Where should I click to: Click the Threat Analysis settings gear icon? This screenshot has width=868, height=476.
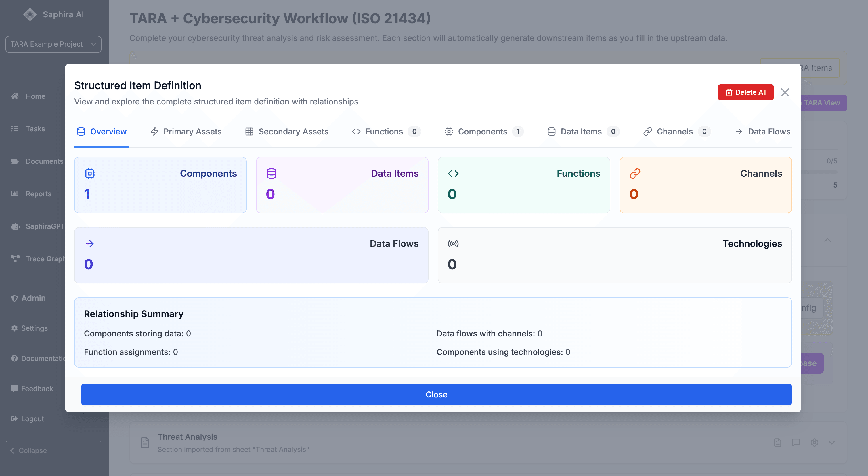click(x=814, y=442)
